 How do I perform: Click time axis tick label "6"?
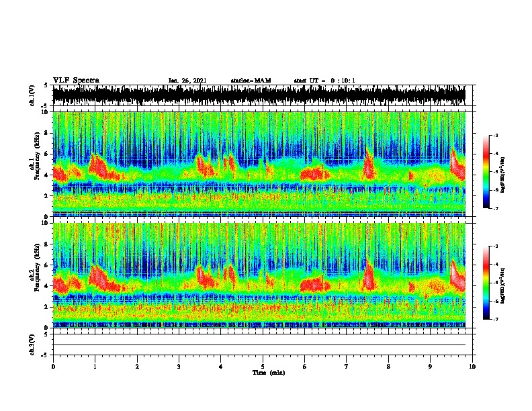[305, 366]
